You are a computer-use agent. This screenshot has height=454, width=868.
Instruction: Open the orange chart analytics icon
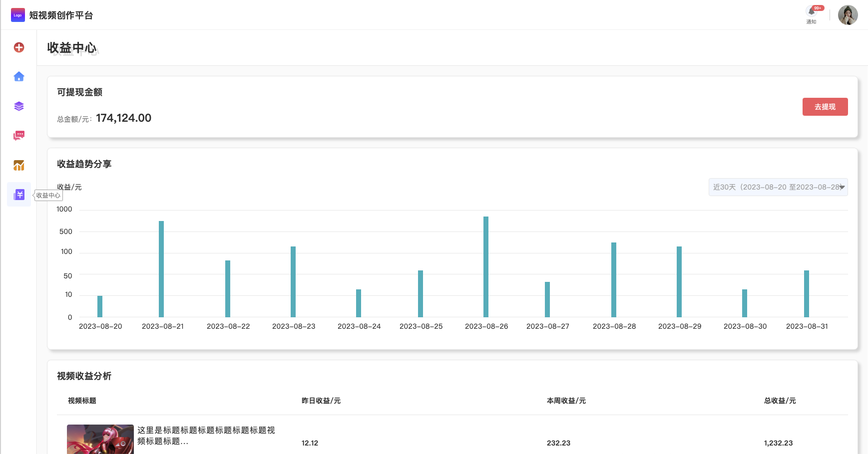19,165
